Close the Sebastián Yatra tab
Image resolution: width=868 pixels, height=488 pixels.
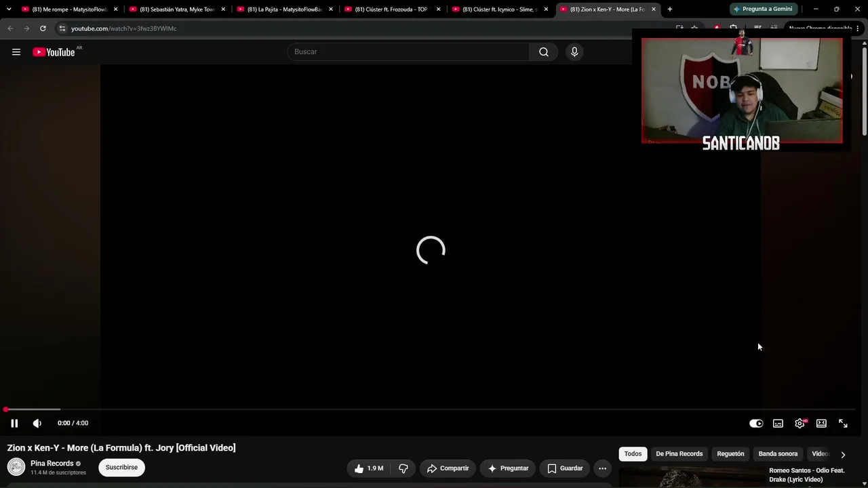pyautogui.click(x=223, y=9)
